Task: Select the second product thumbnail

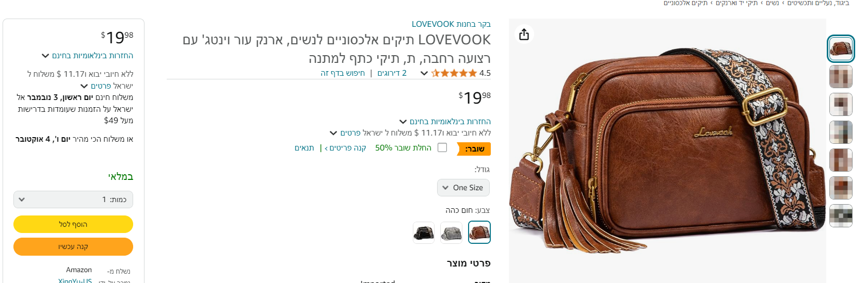Action: [x=841, y=77]
